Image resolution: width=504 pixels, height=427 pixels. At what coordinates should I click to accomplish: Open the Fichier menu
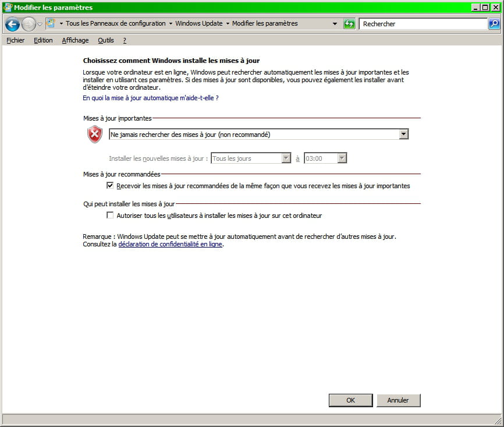tap(16, 40)
